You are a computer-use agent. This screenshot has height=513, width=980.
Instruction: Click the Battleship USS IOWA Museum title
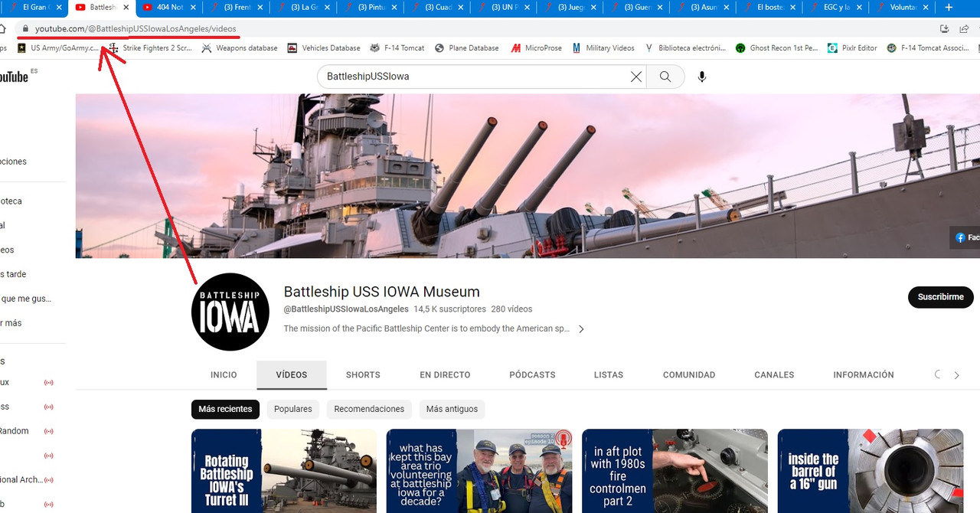(x=382, y=292)
